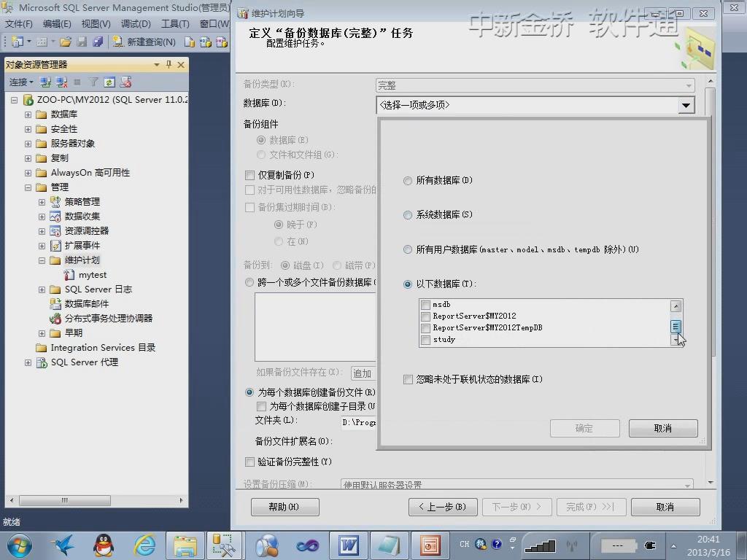Viewport: 747px width, 560px height.
Task: Open the 数据库 selection dropdown arrow
Action: pyautogui.click(x=686, y=105)
